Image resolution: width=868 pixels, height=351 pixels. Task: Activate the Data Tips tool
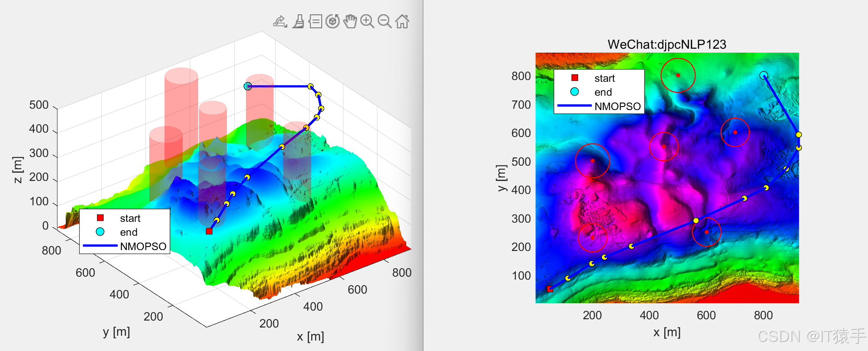(x=315, y=21)
